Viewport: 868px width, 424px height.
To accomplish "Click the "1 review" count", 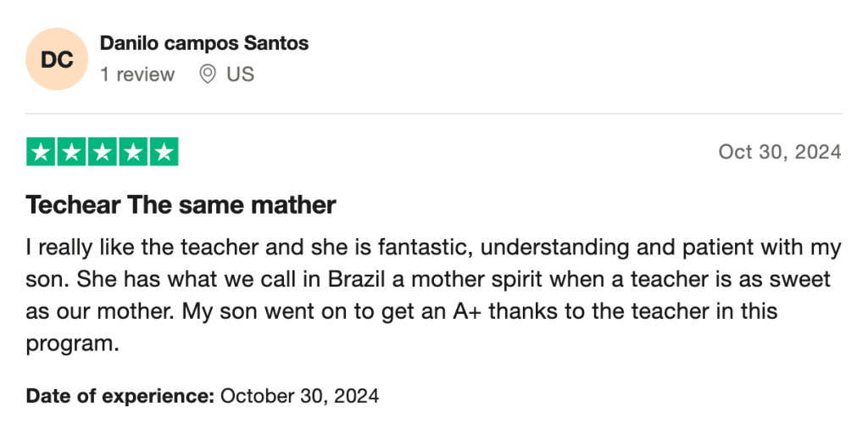I will tap(137, 75).
